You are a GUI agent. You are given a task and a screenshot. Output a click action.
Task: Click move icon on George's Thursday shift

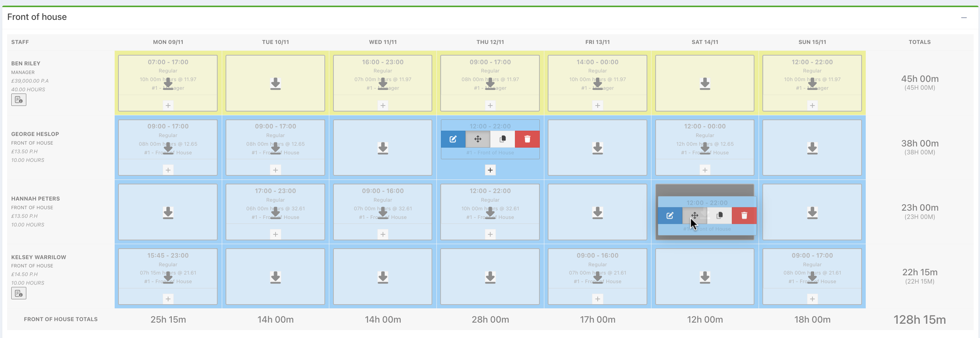[478, 139]
